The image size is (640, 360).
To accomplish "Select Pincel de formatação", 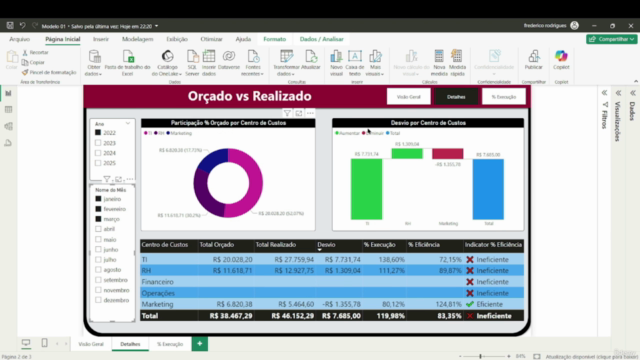I will coord(49,72).
